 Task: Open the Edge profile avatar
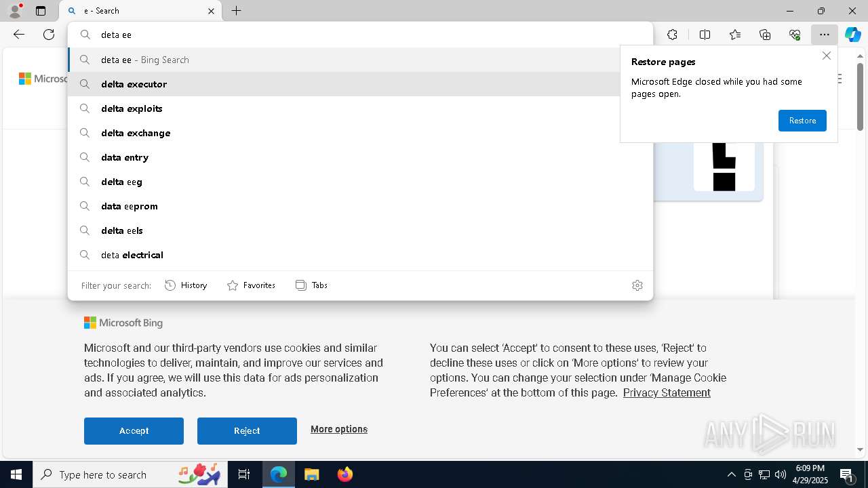pos(15,11)
